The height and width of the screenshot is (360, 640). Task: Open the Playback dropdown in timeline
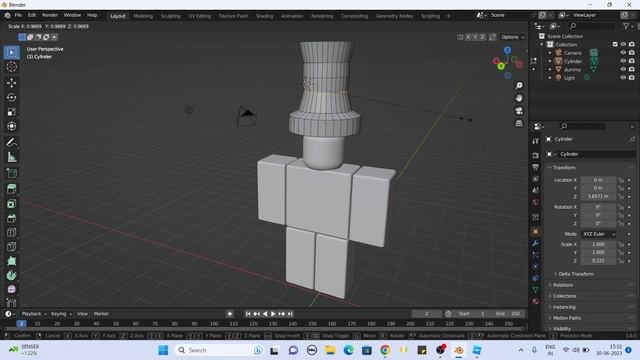(x=33, y=313)
